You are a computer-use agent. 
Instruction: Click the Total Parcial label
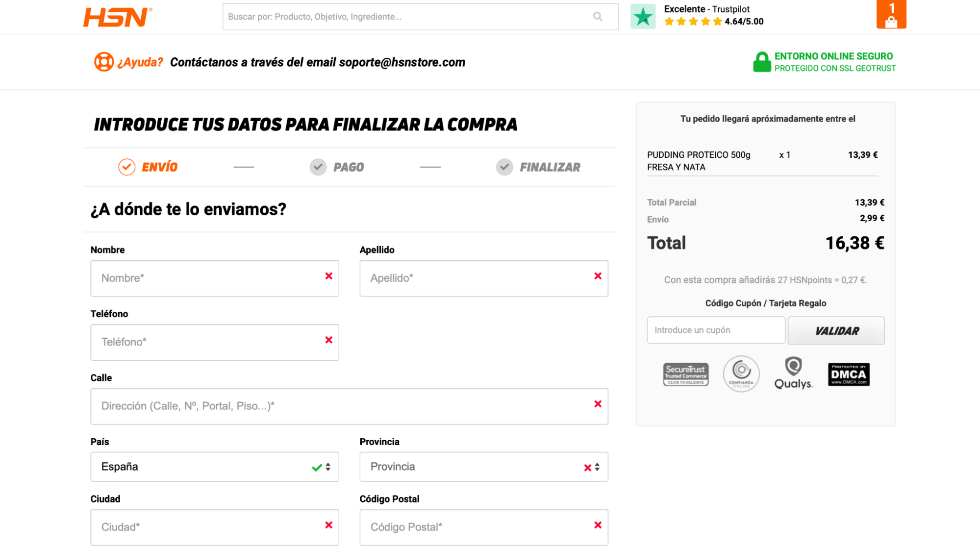(671, 202)
